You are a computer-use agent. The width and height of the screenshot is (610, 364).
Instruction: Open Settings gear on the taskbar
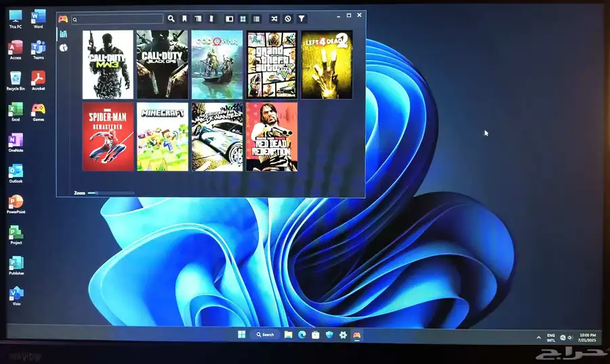click(x=343, y=335)
